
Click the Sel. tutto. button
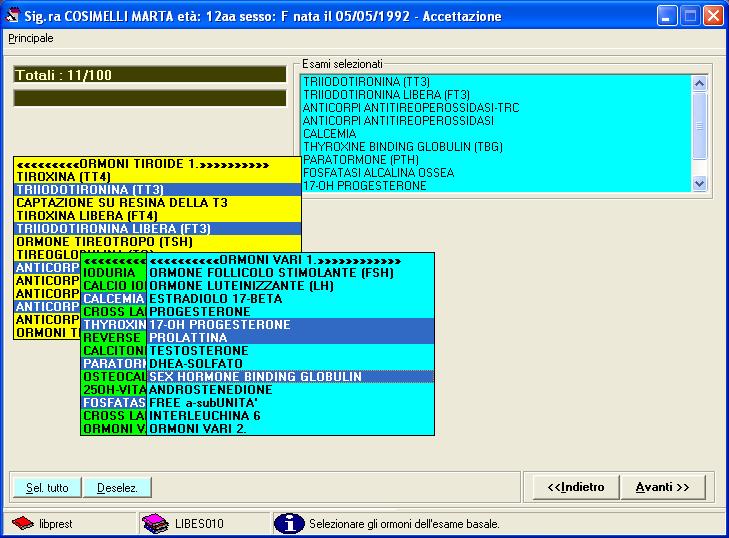coord(47,488)
